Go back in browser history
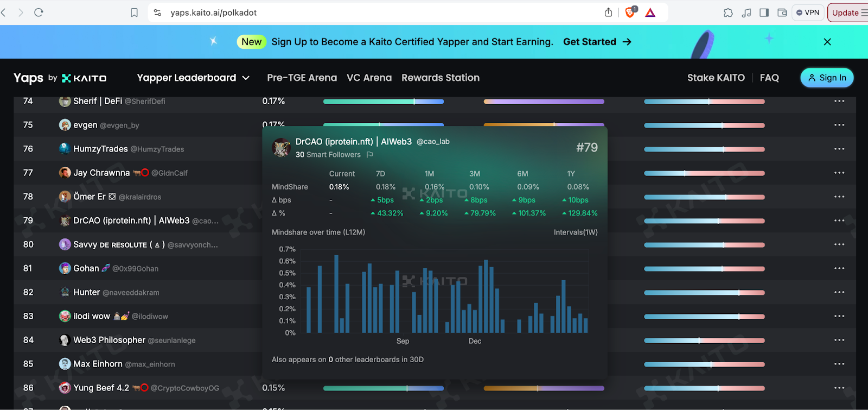The height and width of the screenshot is (410, 868). pyautogui.click(x=4, y=12)
